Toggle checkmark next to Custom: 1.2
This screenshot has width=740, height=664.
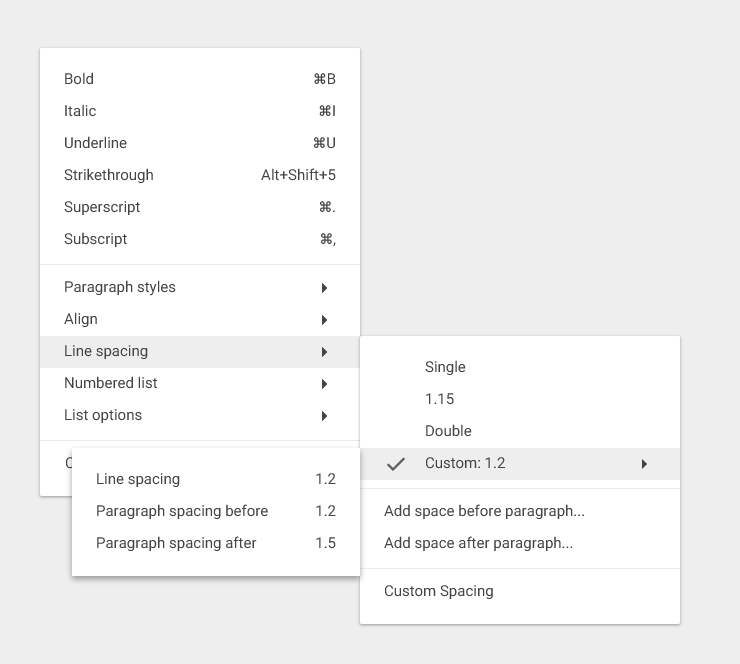pyautogui.click(x=396, y=464)
